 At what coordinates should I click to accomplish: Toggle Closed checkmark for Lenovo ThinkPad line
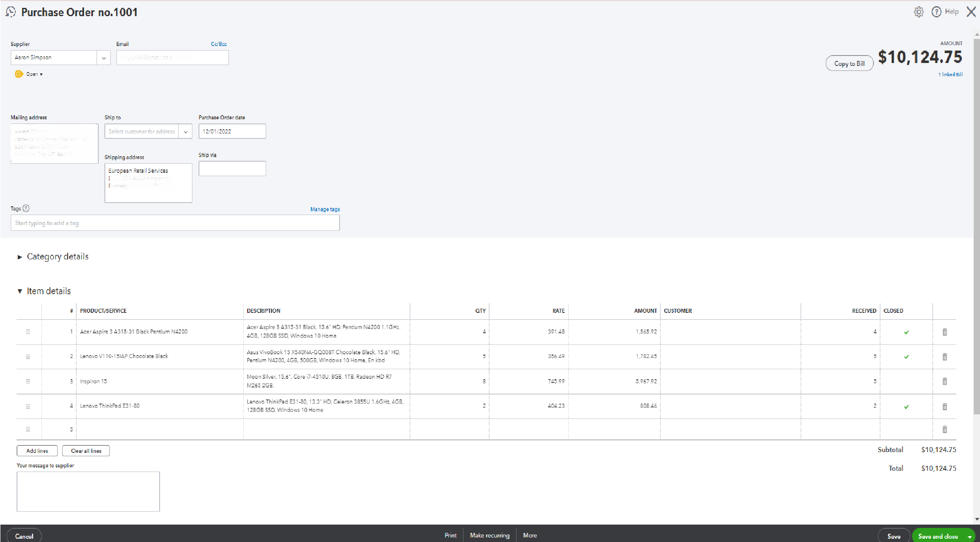pos(906,406)
